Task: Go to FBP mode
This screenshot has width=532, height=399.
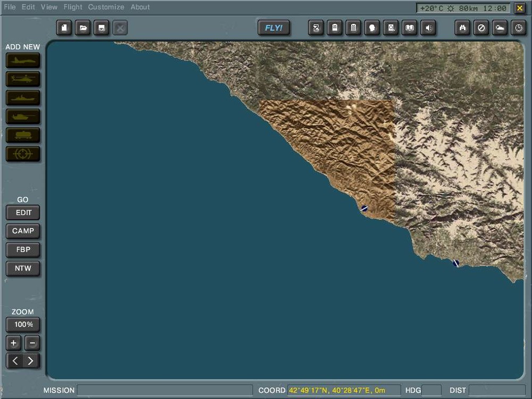Action: [23, 250]
